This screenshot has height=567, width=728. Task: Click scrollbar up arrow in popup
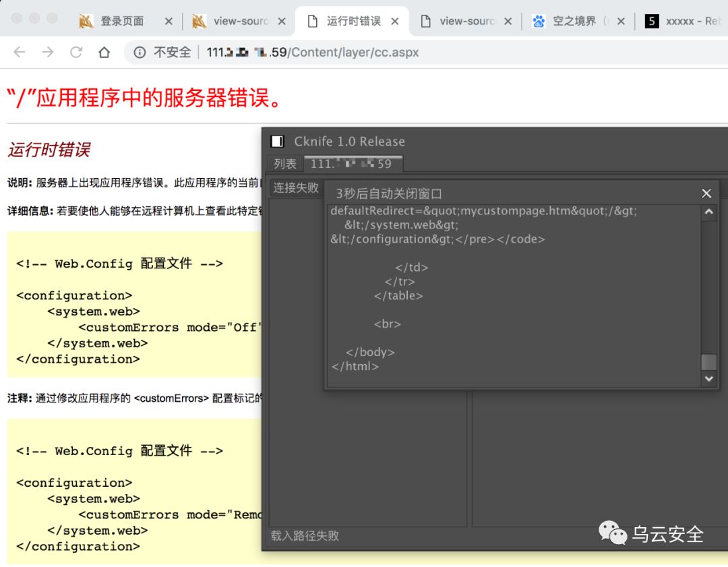click(708, 212)
